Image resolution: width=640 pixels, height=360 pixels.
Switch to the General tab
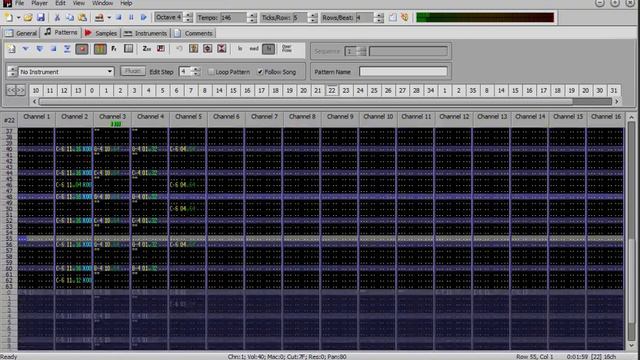tap(21, 33)
